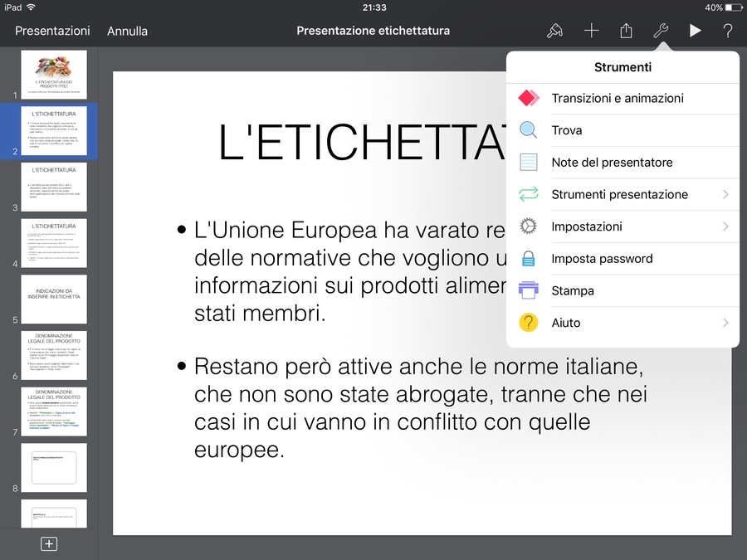Open Transizioni e animazioni menu entry
This screenshot has height=560, width=747.
[x=622, y=99]
